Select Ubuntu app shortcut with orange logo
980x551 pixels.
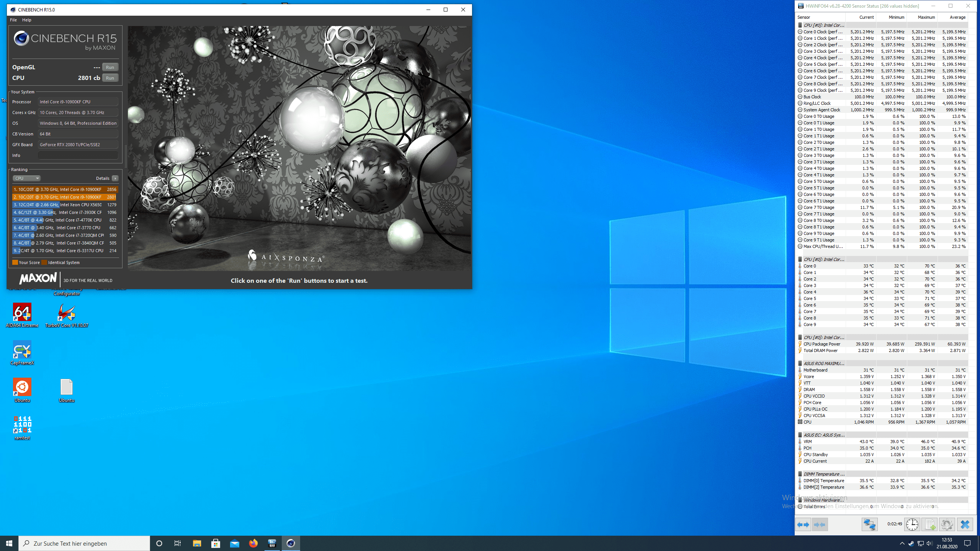[x=22, y=390]
